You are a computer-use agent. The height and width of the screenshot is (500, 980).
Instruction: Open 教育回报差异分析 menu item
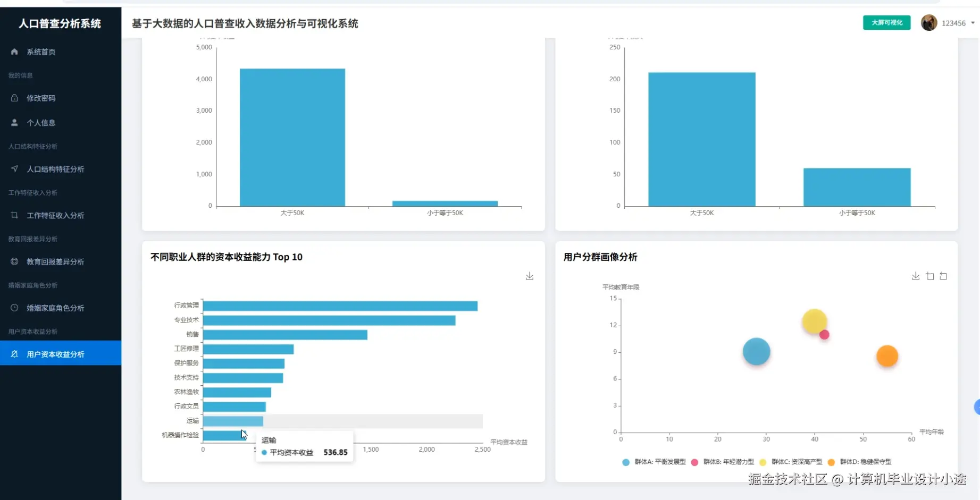pos(61,261)
